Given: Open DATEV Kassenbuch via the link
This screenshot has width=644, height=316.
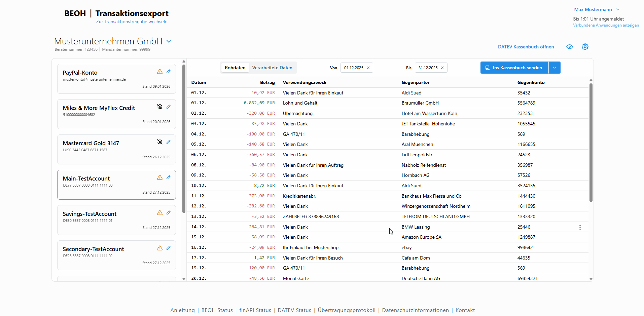Looking at the screenshot, I should pos(526,47).
